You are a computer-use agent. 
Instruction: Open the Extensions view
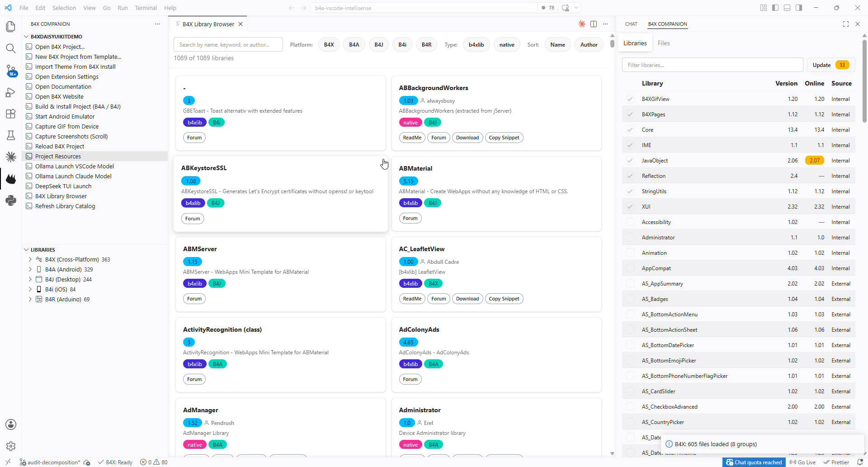(11, 114)
